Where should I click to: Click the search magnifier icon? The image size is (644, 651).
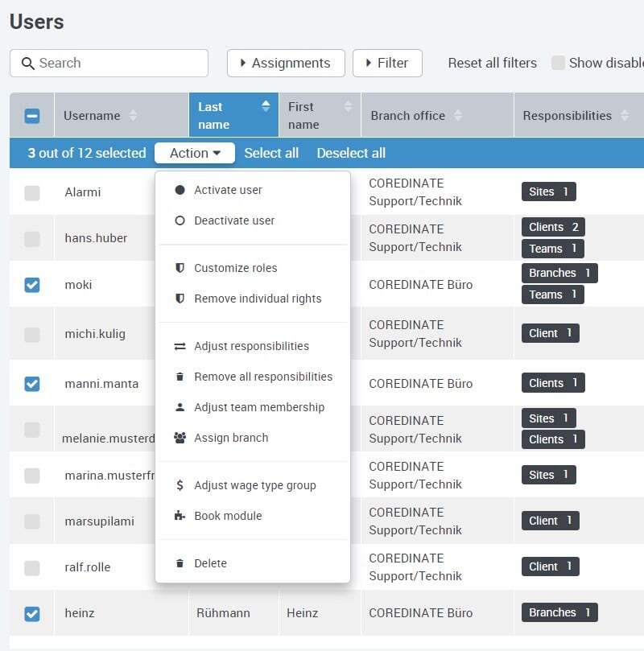coord(27,63)
